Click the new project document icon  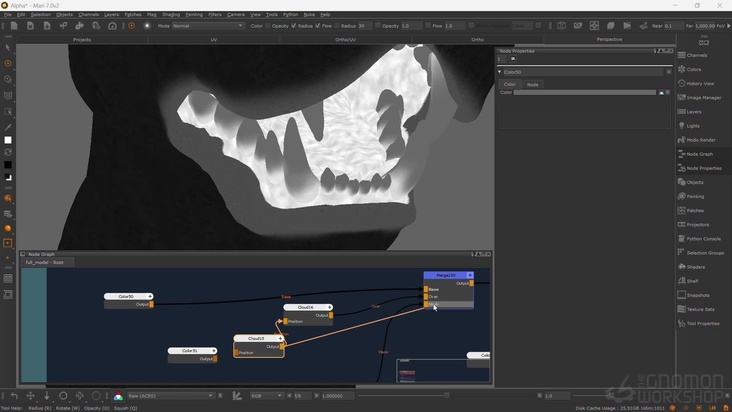[14, 26]
